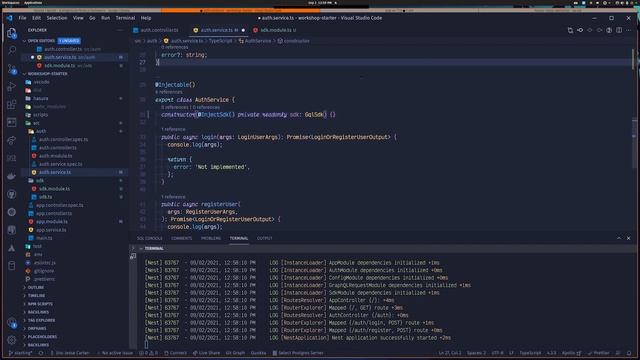Click the Apollo status bar item
Image resolution: width=640 pixels, height=360 pixels.
click(571, 353)
